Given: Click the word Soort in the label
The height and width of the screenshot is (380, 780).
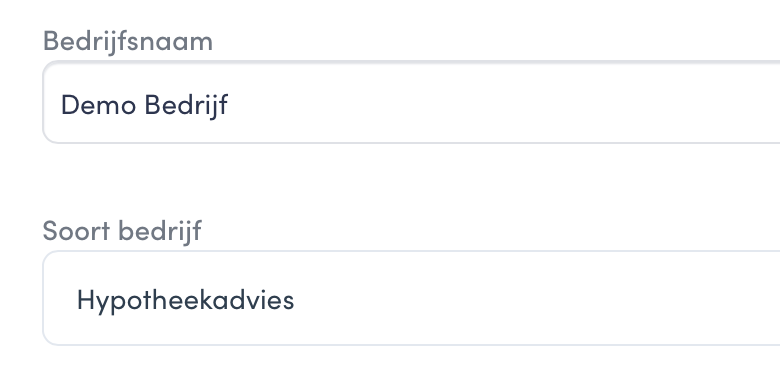Looking at the screenshot, I should [76, 231].
